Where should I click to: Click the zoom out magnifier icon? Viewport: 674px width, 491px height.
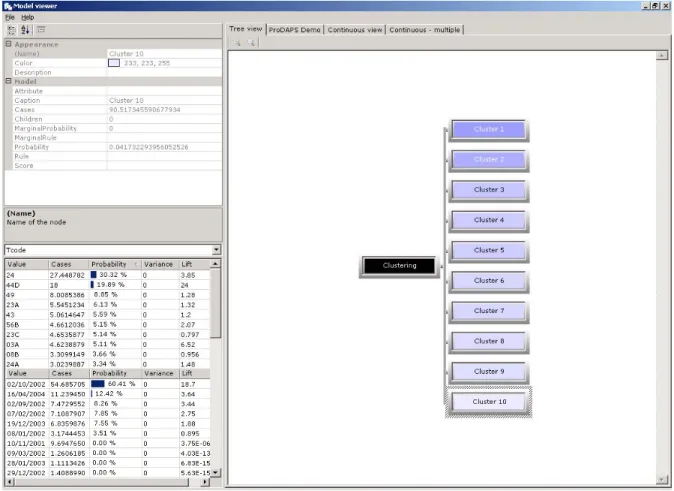coord(251,42)
